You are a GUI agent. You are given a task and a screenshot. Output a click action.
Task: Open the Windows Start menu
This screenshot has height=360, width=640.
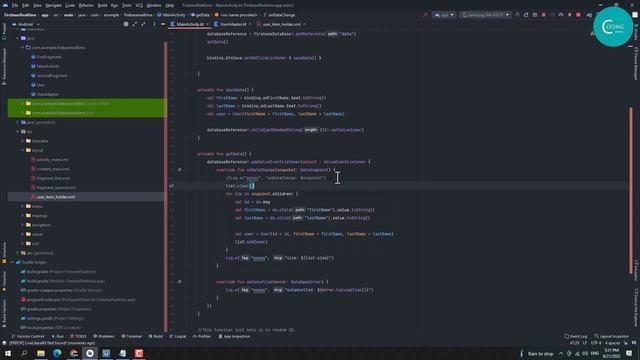8,353
